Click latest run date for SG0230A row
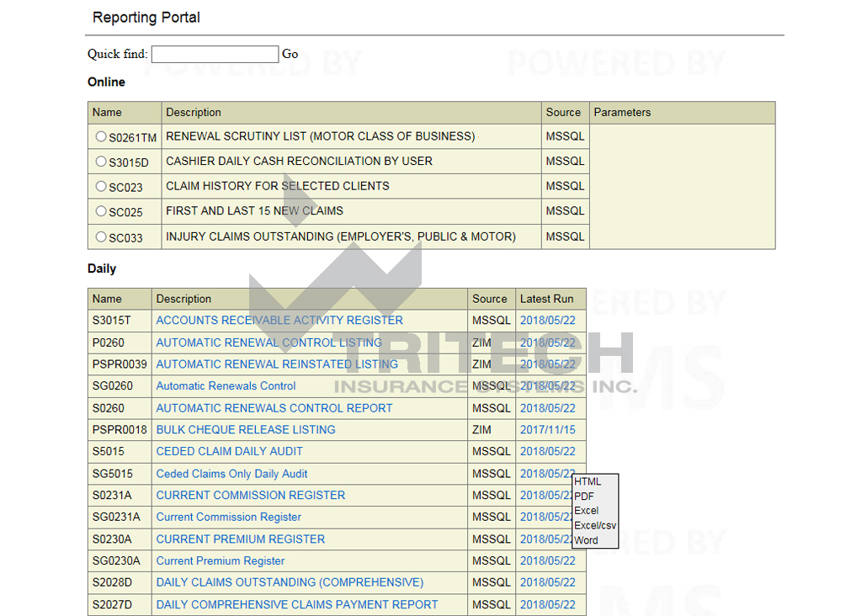 547,560
